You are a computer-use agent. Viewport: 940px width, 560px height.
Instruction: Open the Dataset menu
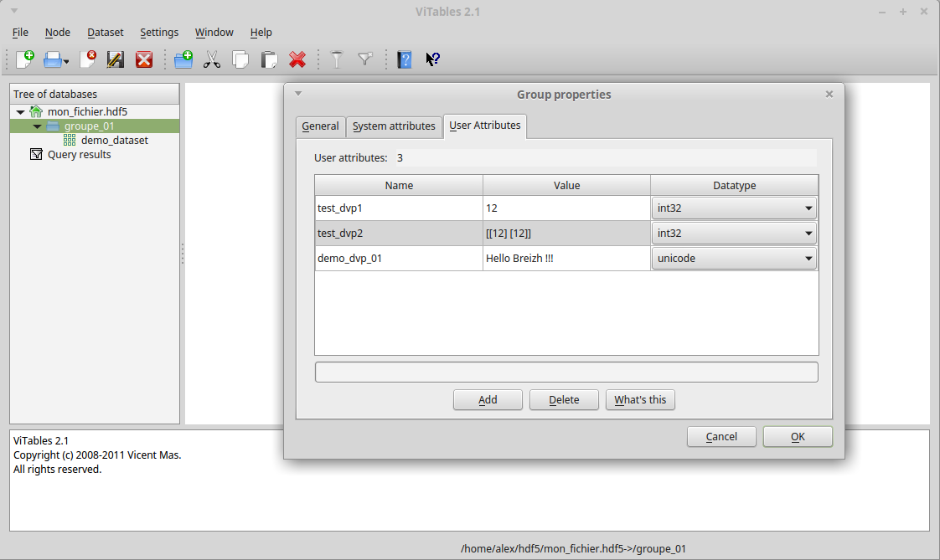point(106,33)
